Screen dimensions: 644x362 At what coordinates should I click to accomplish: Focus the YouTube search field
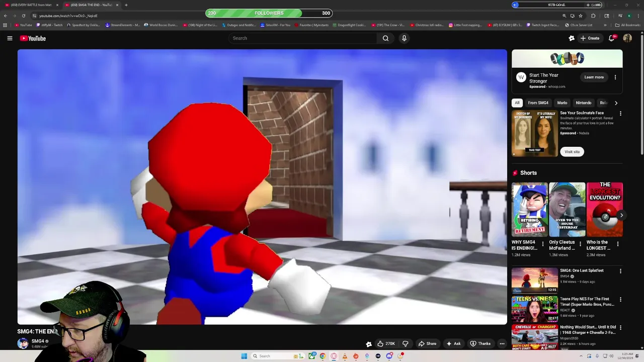[302, 38]
